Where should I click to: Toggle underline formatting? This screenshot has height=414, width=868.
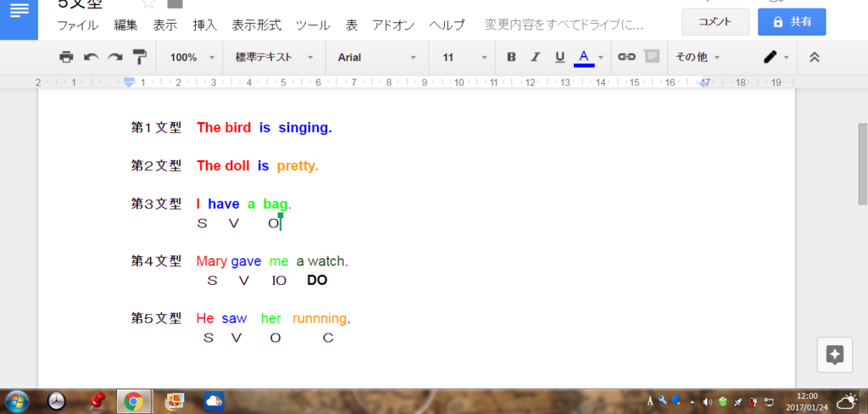[x=559, y=57]
